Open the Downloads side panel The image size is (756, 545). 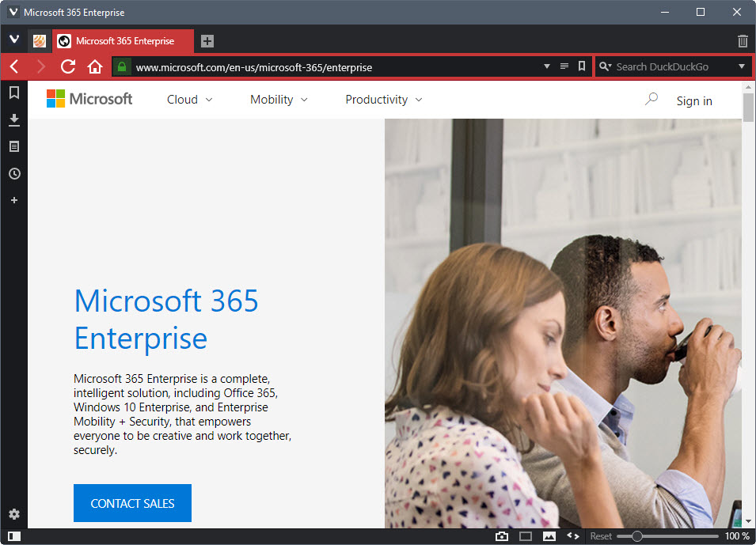(x=14, y=120)
